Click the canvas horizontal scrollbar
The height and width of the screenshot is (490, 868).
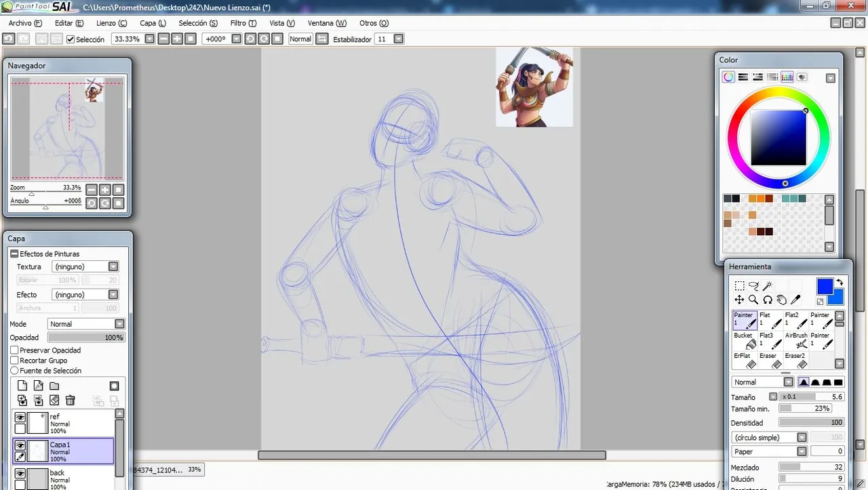point(432,455)
